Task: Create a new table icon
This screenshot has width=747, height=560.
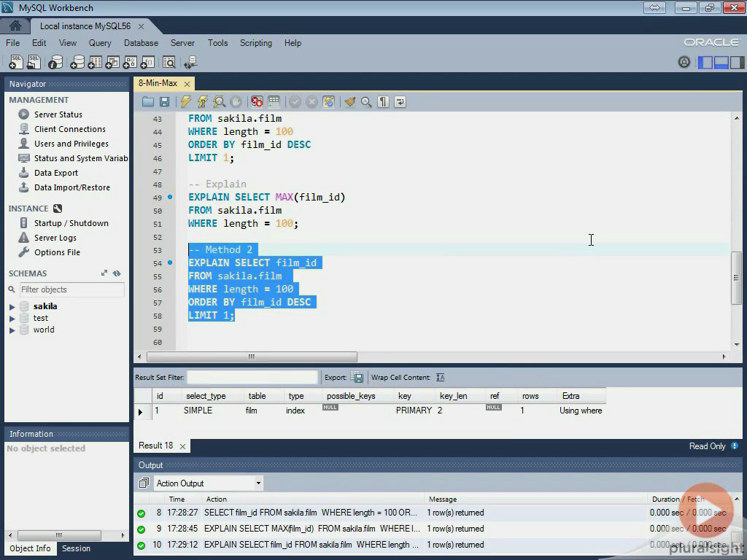Action: (x=94, y=62)
